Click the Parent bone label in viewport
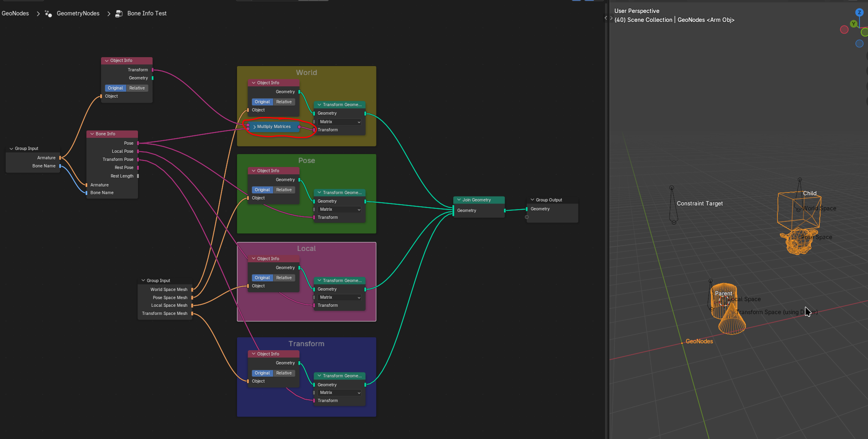868x439 pixels. point(723,293)
